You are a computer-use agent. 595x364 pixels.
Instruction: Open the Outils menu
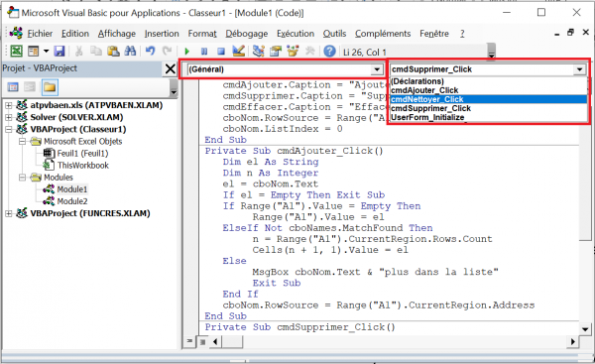[x=334, y=34]
